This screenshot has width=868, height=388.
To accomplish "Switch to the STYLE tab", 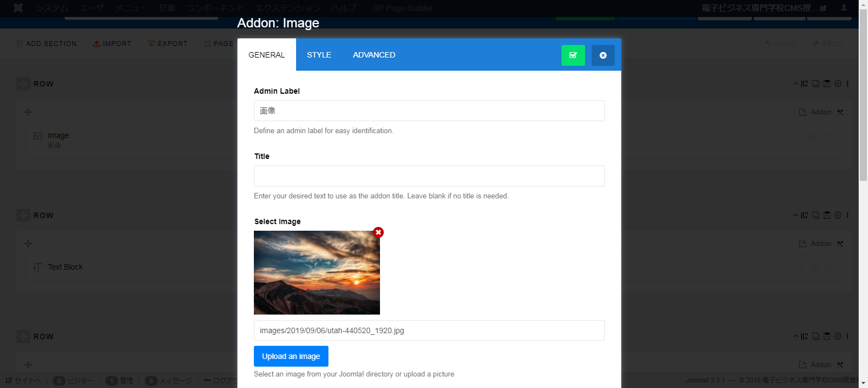I will [x=319, y=55].
